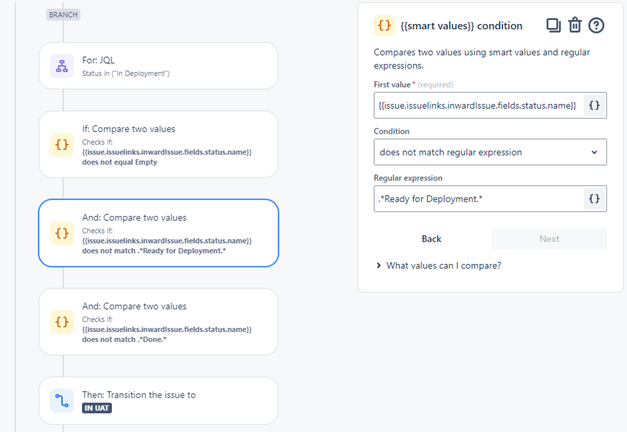The image size is (627, 432).
Task: Click the transition issue step icon
Action: click(62, 401)
